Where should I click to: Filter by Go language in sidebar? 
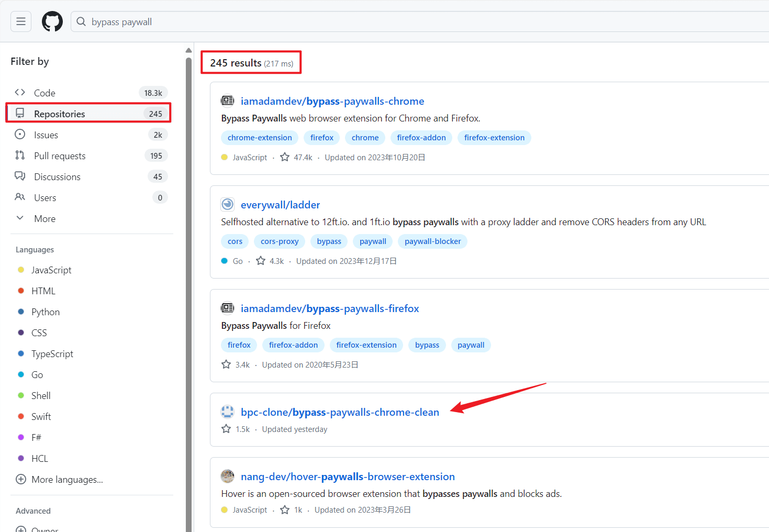tap(37, 374)
